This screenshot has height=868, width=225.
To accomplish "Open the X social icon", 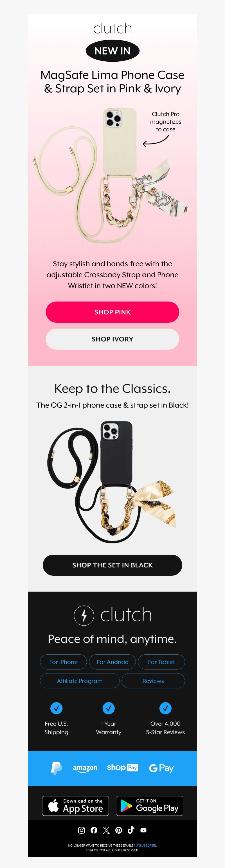I will (106, 830).
